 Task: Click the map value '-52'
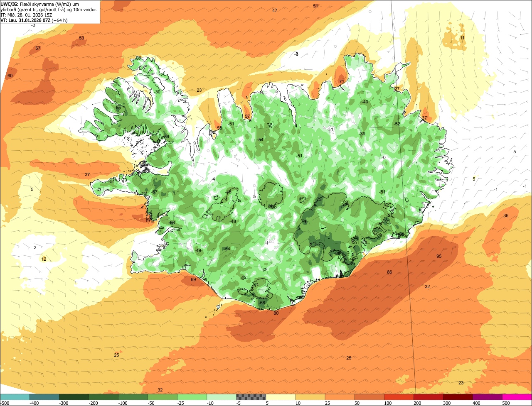click(x=397, y=124)
